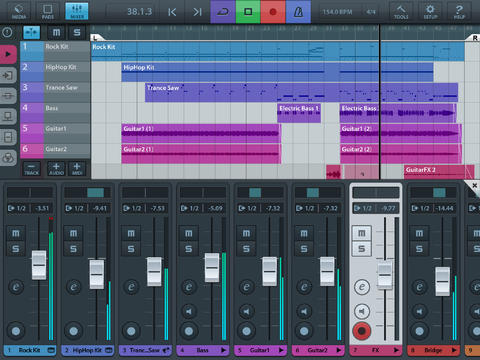Open channel editor for Rock Kit
Screen dimensions: 480x360
(x=16, y=287)
